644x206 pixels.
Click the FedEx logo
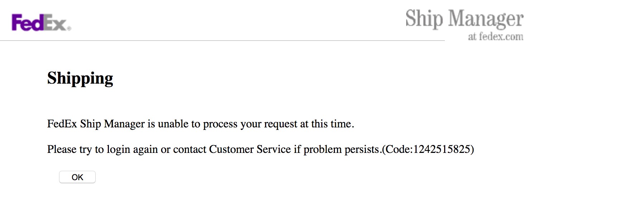[41, 23]
